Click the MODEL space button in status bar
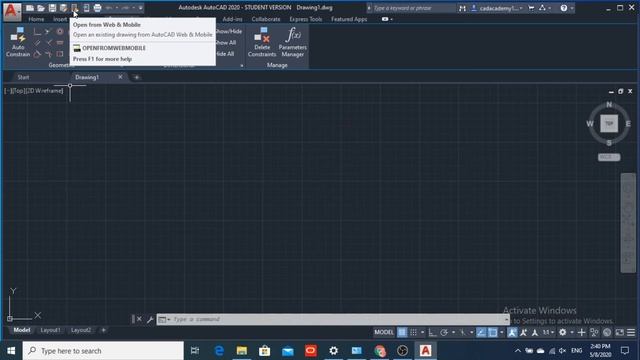The width and height of the screenshot is (640, 360). pos(384,332)
